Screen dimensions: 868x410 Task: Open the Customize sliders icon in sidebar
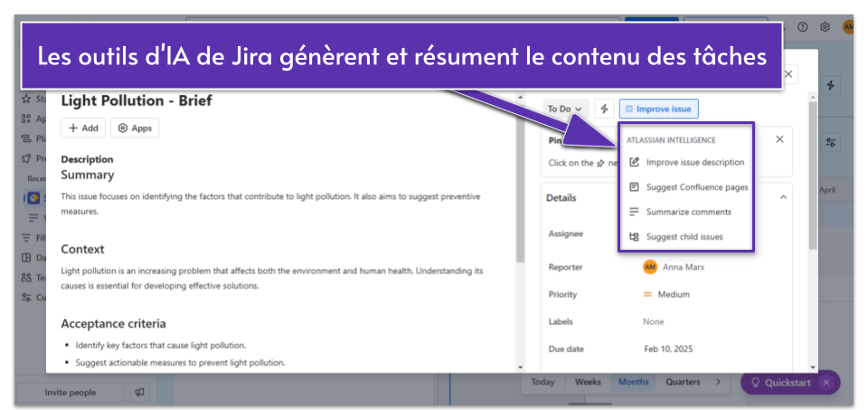pos(26,297)
